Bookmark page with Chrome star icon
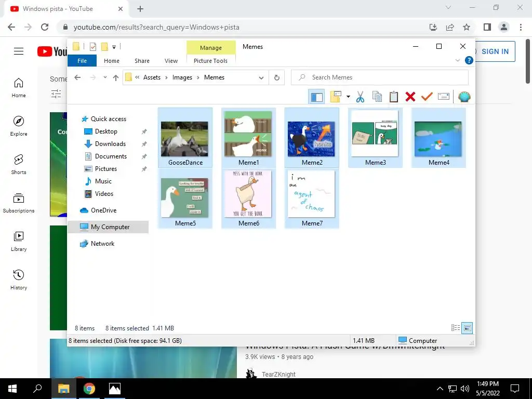532x399 pixels. click(467, 27)
